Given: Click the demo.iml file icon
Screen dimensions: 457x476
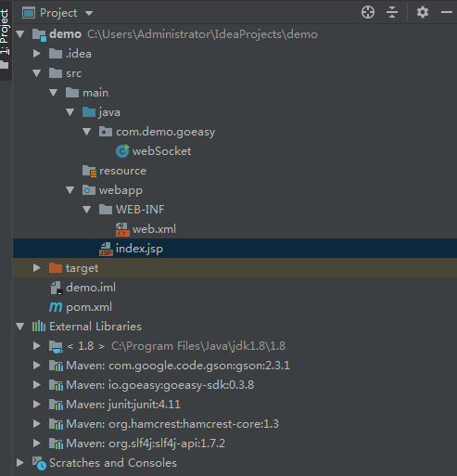Looking at the screenshot, I should pyautogui.click(x=57, y=288).
